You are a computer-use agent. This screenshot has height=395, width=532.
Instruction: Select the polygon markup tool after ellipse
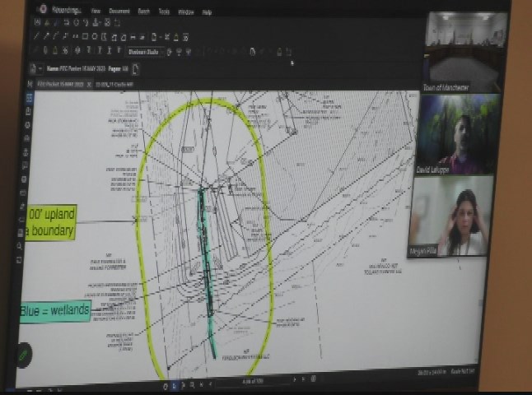coord(104,36)
